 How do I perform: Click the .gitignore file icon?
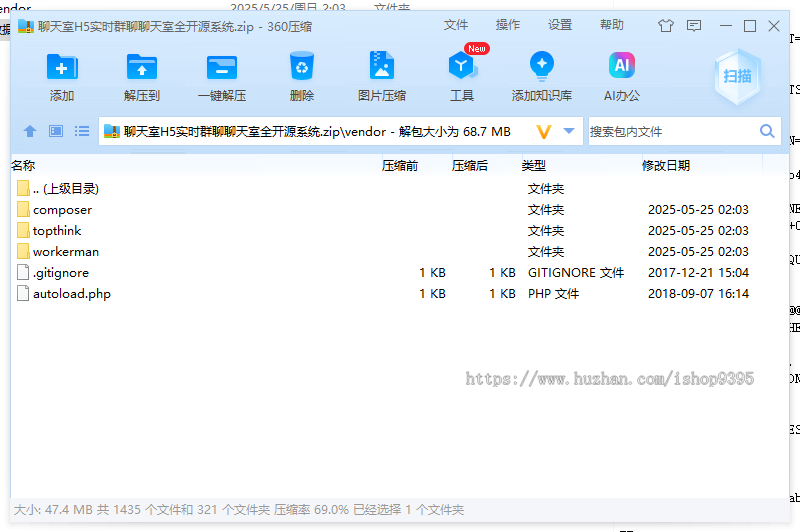click(x=23, y=272)
